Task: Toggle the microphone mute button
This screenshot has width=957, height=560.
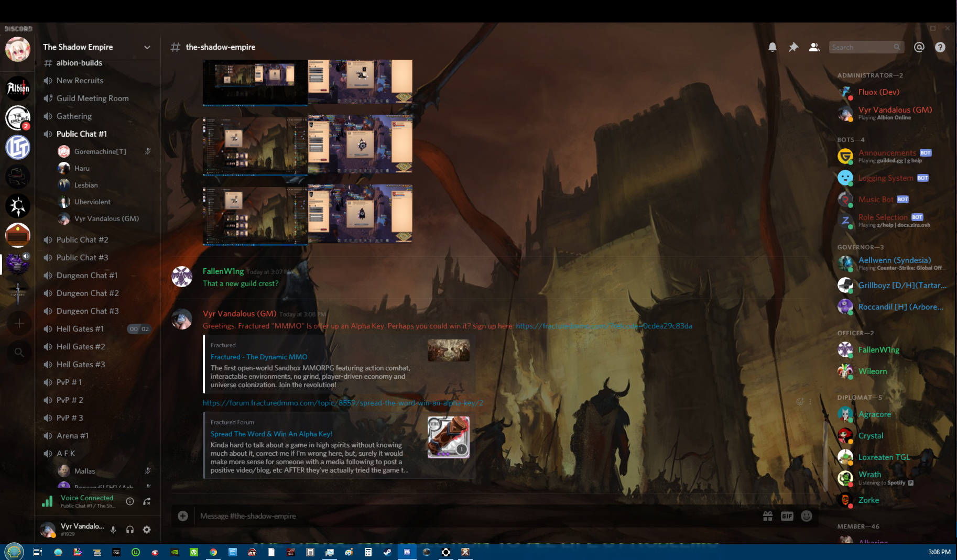Action: [x=113, y=530]
